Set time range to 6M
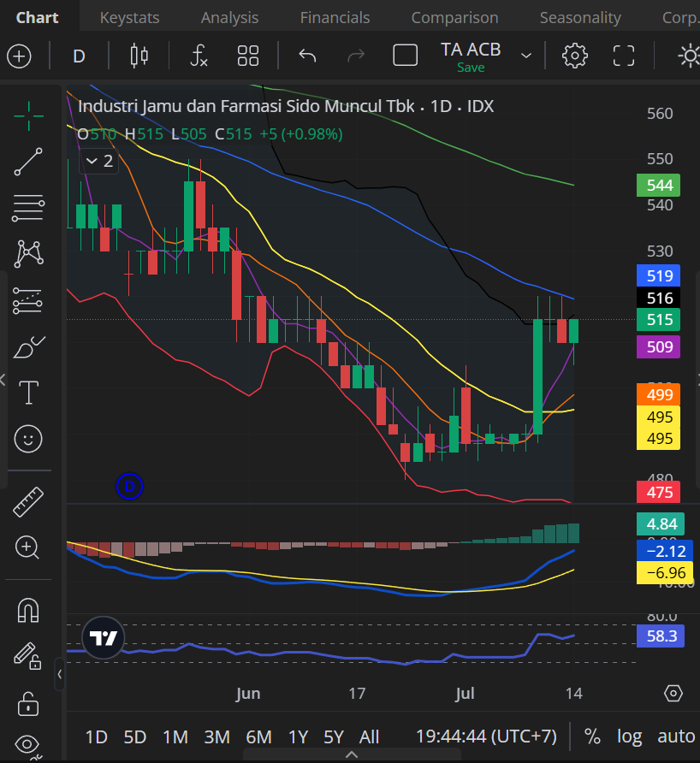The height and width of the screenshot is (763, 700). (x=259, y=736)
